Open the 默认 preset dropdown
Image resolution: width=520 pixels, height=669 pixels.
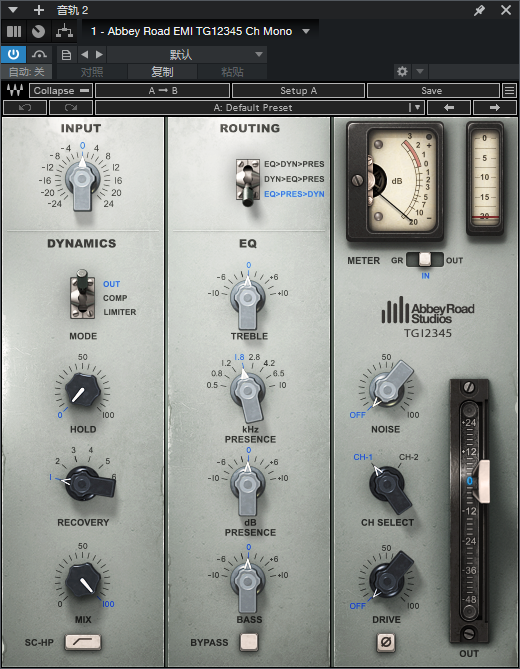(187, 55)
